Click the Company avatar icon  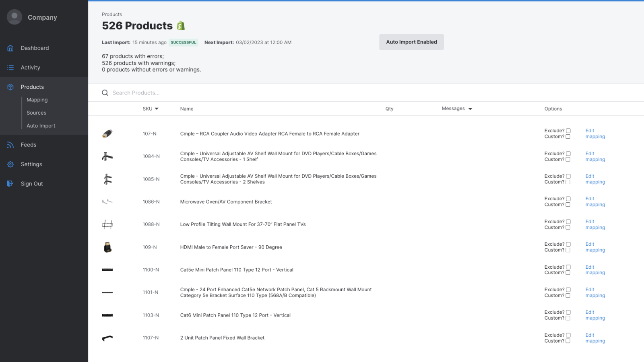pyautogui.click(x=14, y=17)
